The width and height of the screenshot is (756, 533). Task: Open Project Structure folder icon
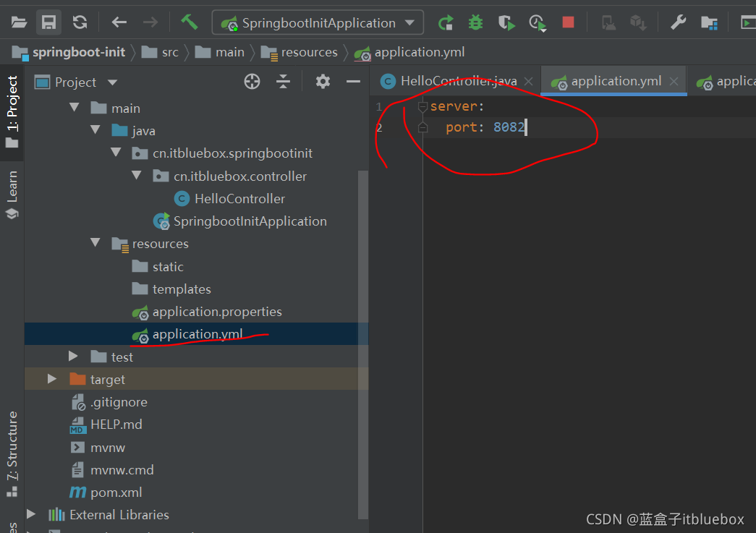709,22
